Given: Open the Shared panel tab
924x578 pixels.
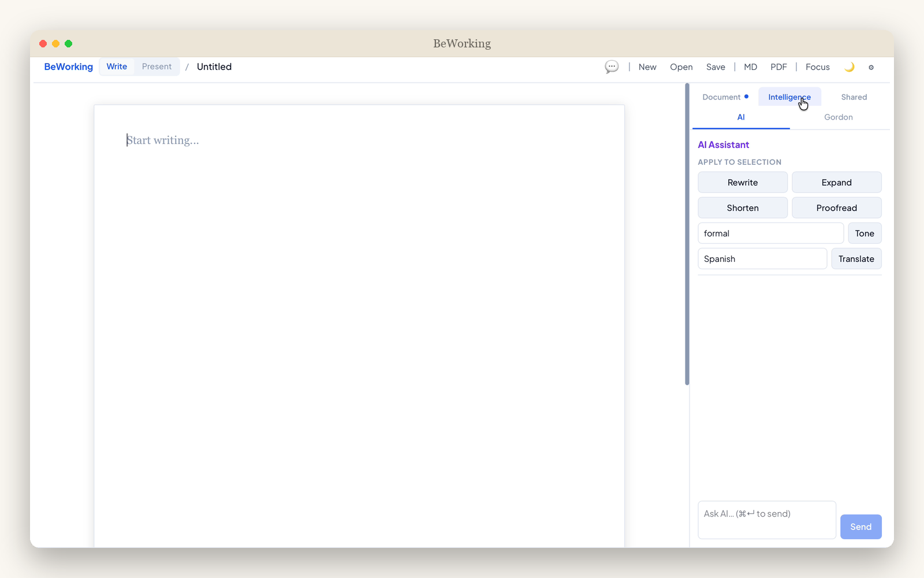Looking at the screenshot, I should point(854,97).
